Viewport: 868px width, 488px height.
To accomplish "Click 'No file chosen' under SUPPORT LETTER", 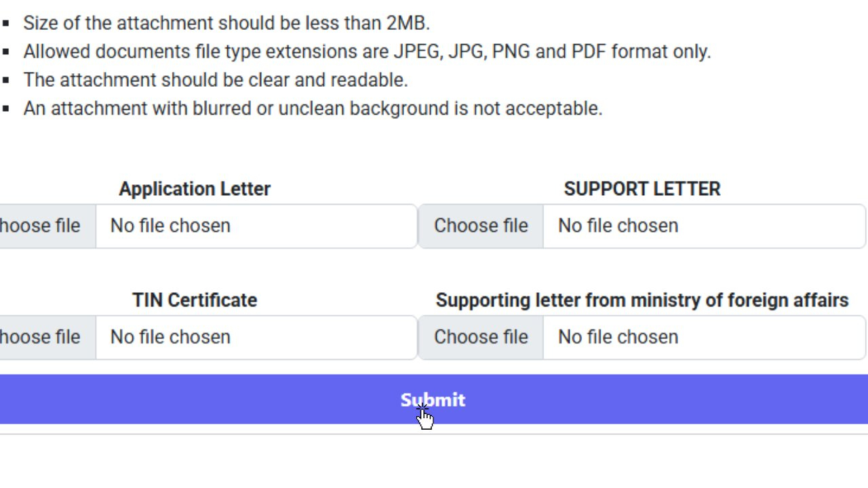I will point(617,226).
